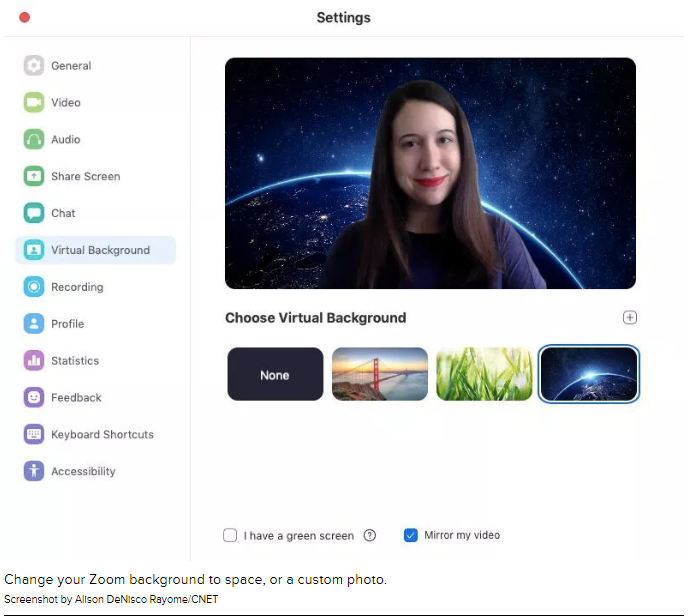Click the Share Screen icon

click(x=34, y=177)
